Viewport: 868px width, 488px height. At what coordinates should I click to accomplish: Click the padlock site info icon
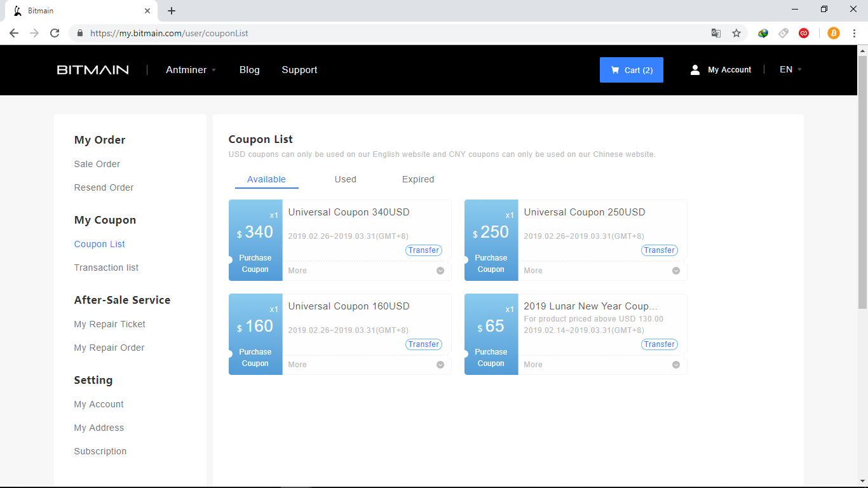[x=80, y=33]
